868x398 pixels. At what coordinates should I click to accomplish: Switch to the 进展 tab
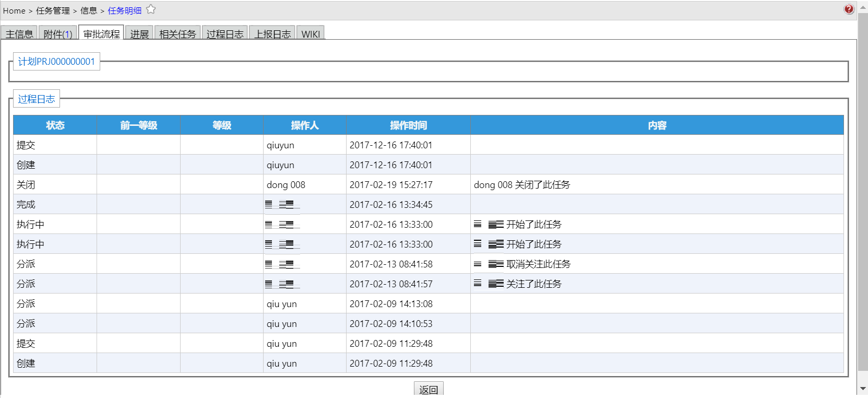tap(139, 34)
